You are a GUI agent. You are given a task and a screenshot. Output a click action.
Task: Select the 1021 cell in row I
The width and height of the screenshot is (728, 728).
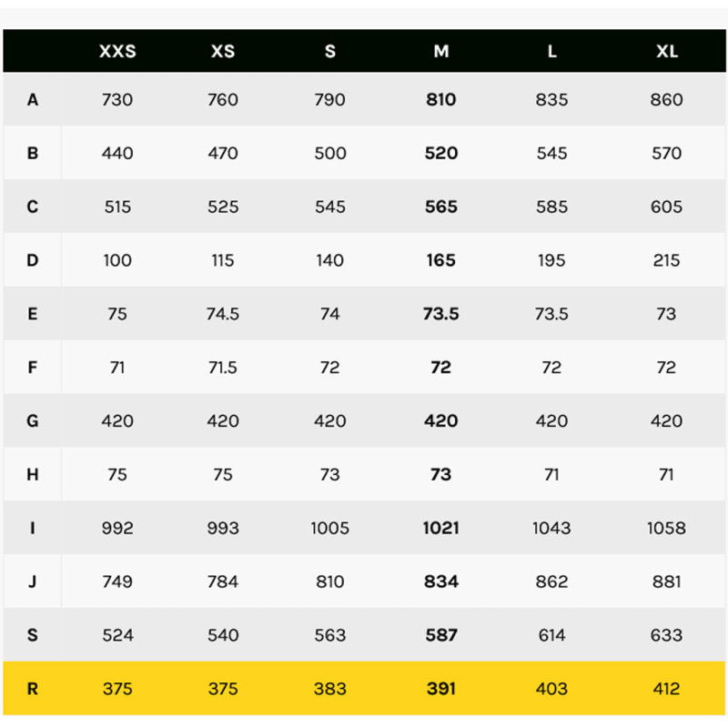441,528
